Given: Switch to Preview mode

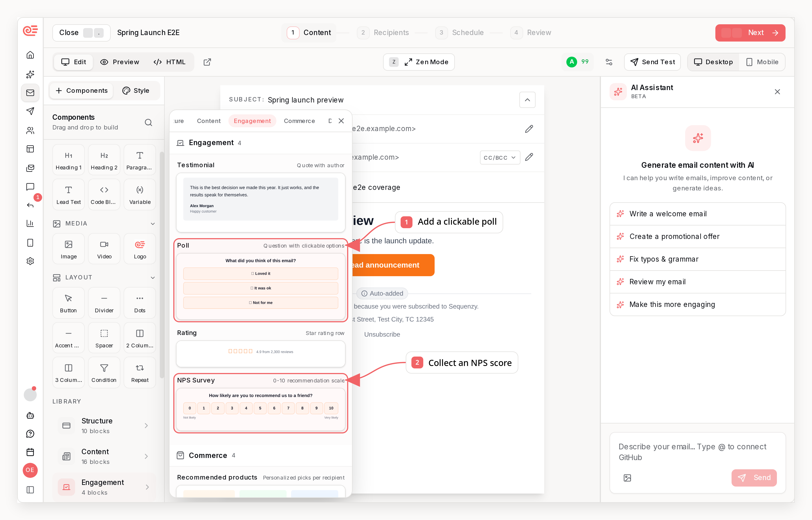Looking at the screenshot, I should pyautogui.click(x=120, y=62).
